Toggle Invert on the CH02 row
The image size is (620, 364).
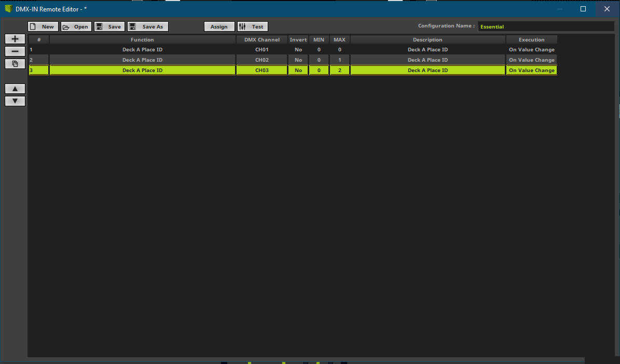[x=298, y=60]
